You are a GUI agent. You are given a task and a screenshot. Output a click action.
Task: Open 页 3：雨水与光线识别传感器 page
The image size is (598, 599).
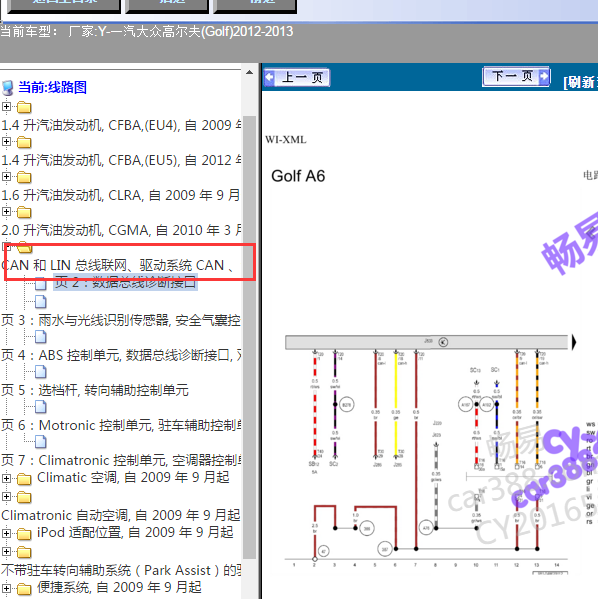[x=121, y=320]
